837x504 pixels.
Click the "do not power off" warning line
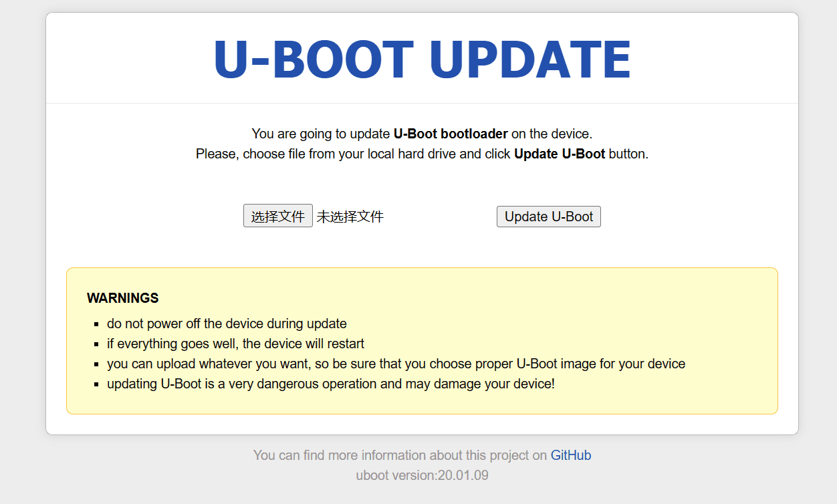coord(227,324)
